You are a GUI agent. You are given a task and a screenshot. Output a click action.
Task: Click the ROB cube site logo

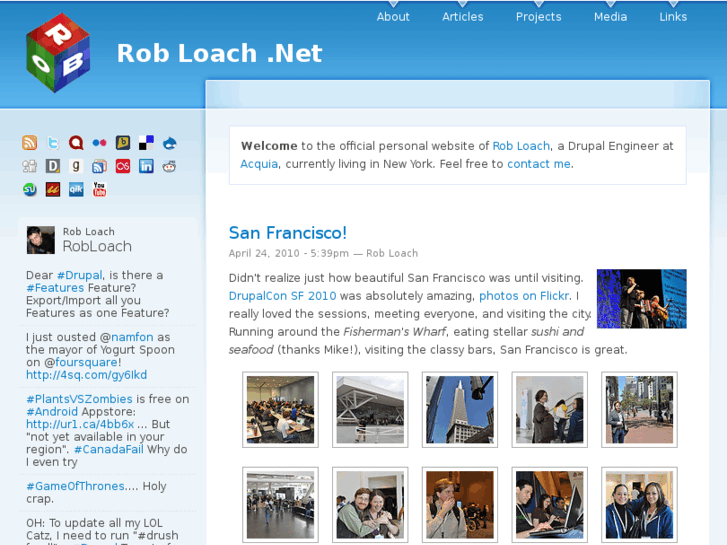tap(58, 52)
